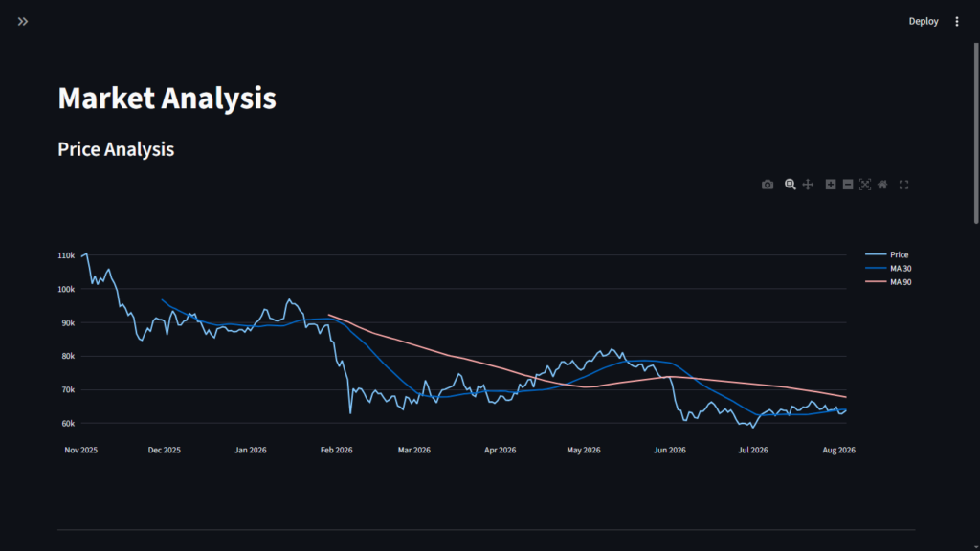This screenshot has height=551, width=980.
Task: Download plot as PNG camera icon
Action: coord(768,185)
